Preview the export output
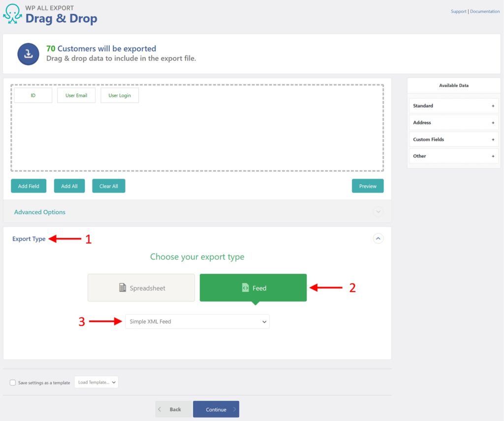504x421 pixels. tap(368, 186)
